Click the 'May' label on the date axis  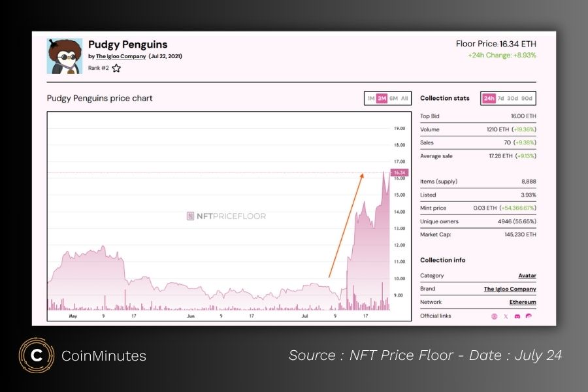coord(73,316)
